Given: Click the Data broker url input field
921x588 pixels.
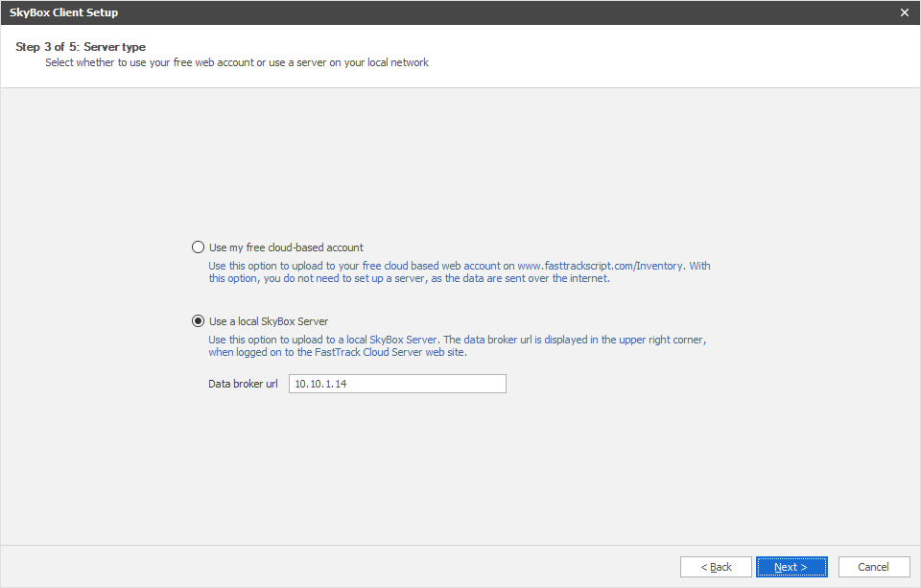Looking at the screenshot, I should (x=397, y=384).
